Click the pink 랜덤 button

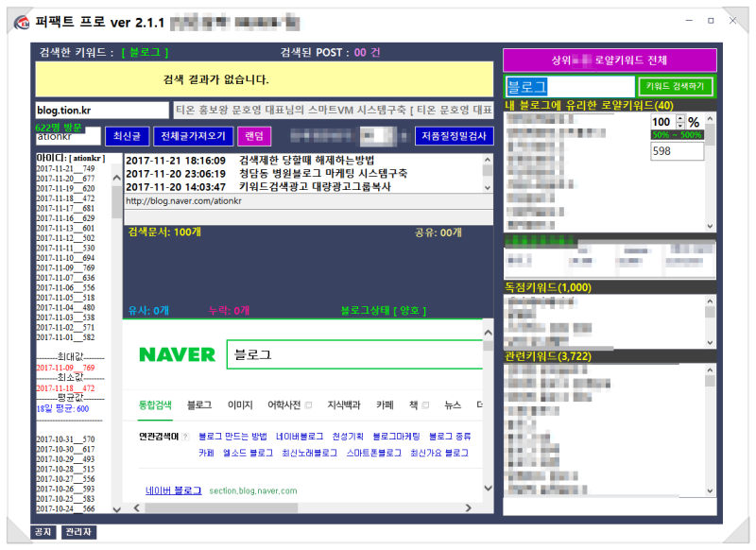254,136
